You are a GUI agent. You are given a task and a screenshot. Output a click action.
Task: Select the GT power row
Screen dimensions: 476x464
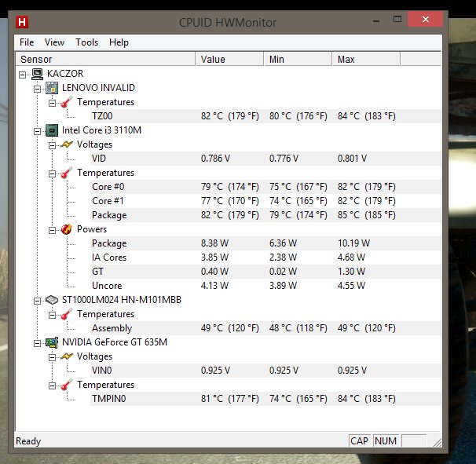(265, 272)
